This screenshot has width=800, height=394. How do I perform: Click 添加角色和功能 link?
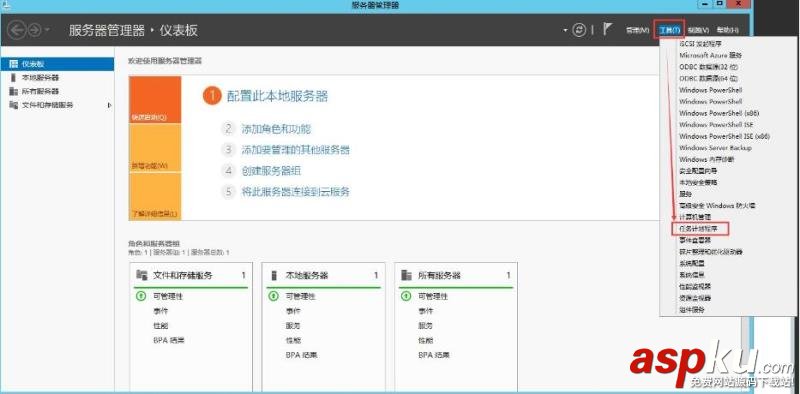click(276, 129)
